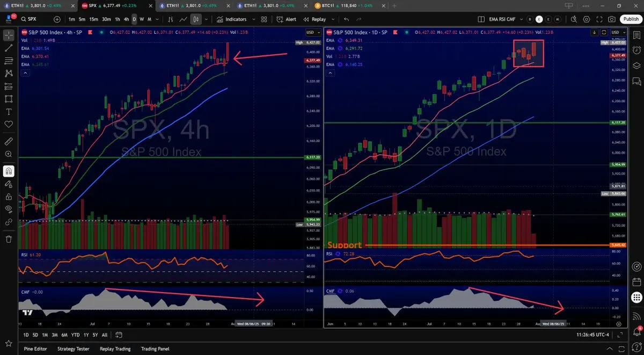
Task: Switch to the BTC1! 118,840 tab
Action: pos(346,5)
